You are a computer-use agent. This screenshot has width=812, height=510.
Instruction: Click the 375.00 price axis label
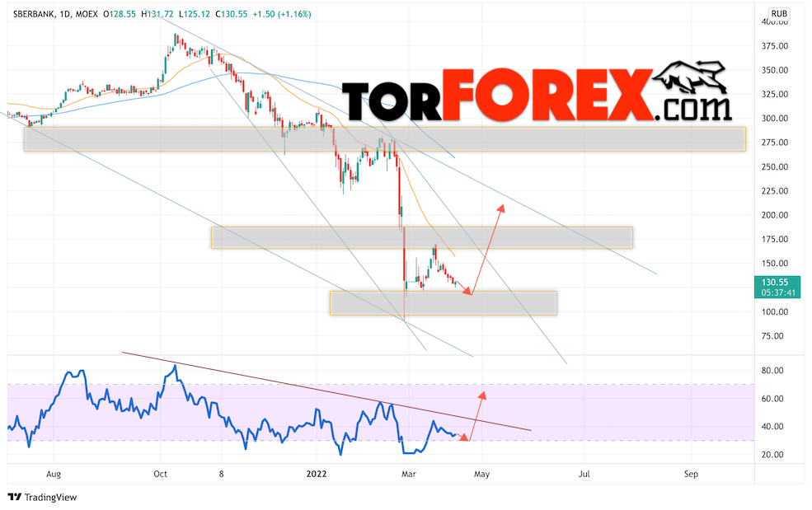[775, 46]
